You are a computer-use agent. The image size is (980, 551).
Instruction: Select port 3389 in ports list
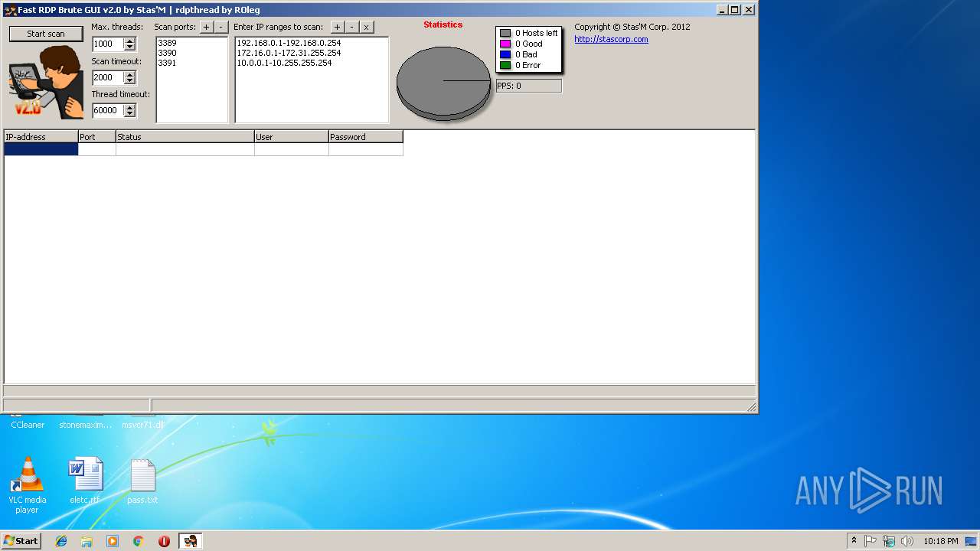(x=167, y=43)
